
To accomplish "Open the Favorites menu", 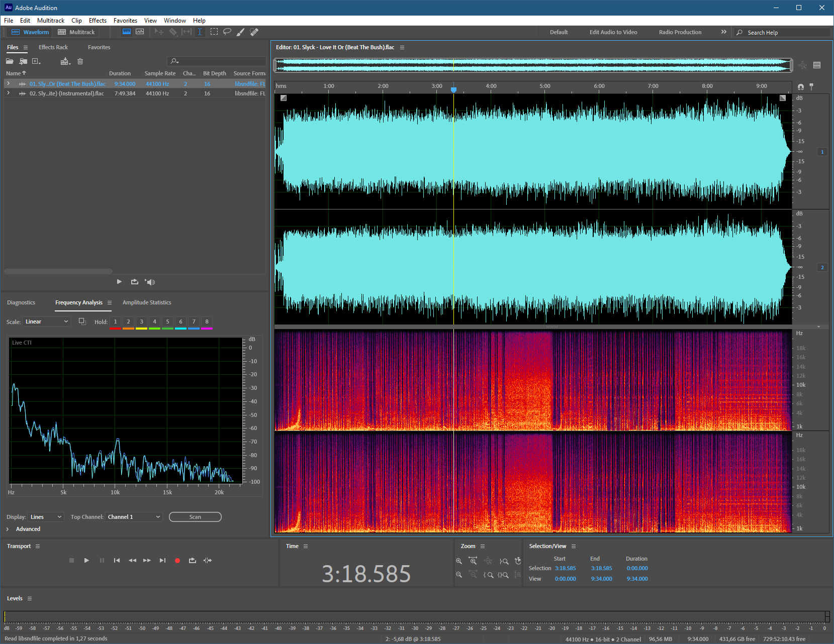I will pos(125,21).
